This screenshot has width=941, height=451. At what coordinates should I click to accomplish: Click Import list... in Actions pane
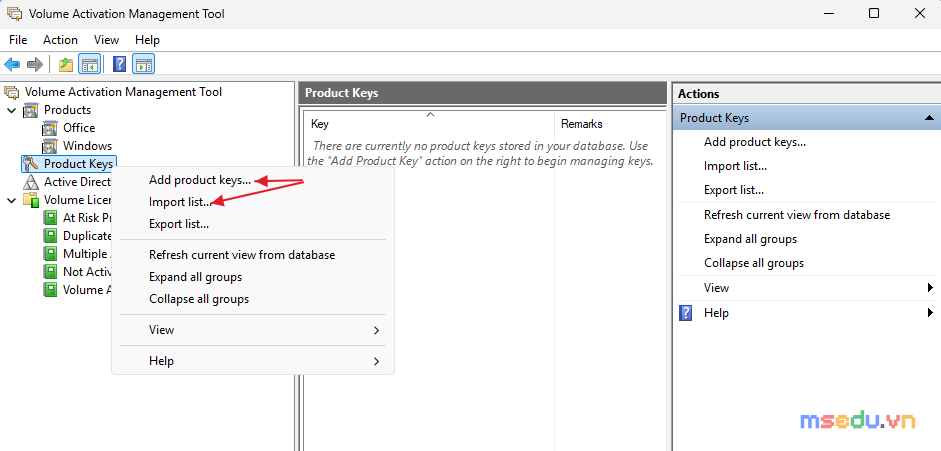pyautogui.click(x=735, y=166)
